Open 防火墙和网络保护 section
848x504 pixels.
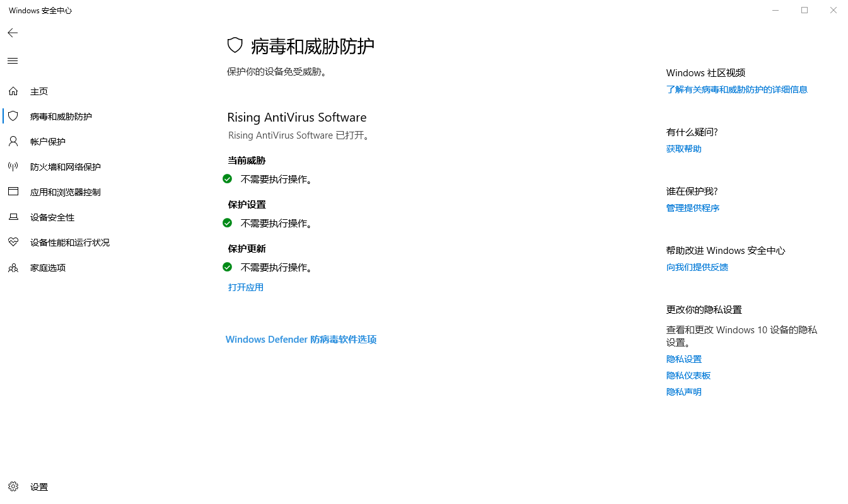tap(66, 167)
